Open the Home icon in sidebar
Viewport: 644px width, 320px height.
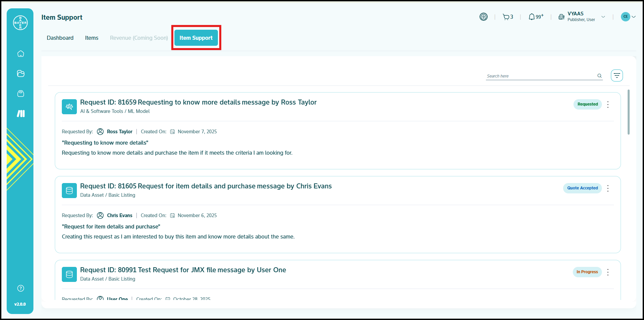point(21,54)
